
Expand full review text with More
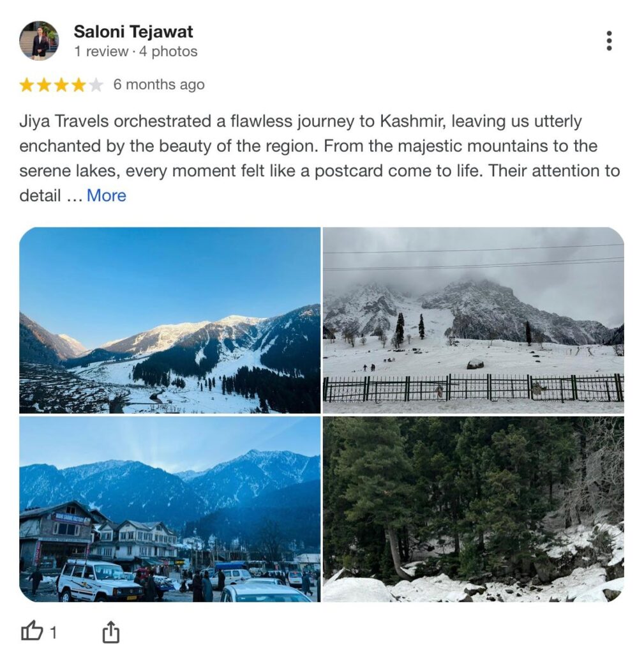point(107,195)
